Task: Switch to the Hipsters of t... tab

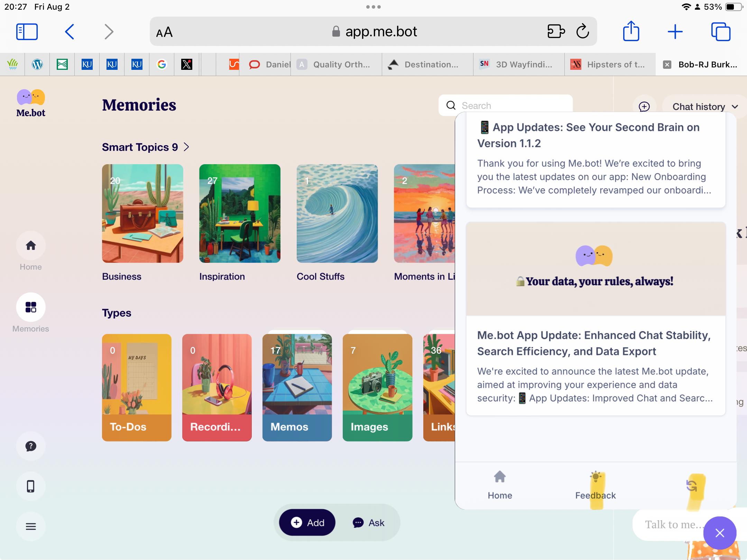Action: coord(609,65)
